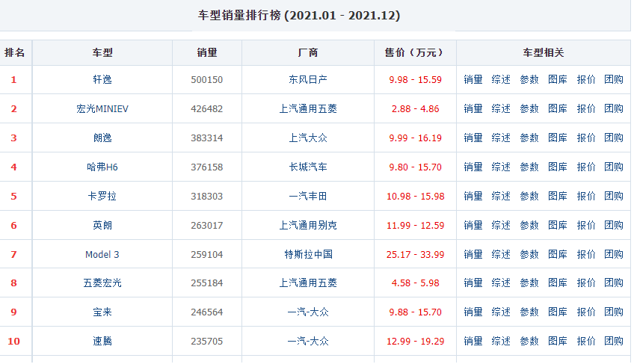Open 销量 for 宏光MINIEV row
Screen dimensions: 634x364
tap(473, 109)
